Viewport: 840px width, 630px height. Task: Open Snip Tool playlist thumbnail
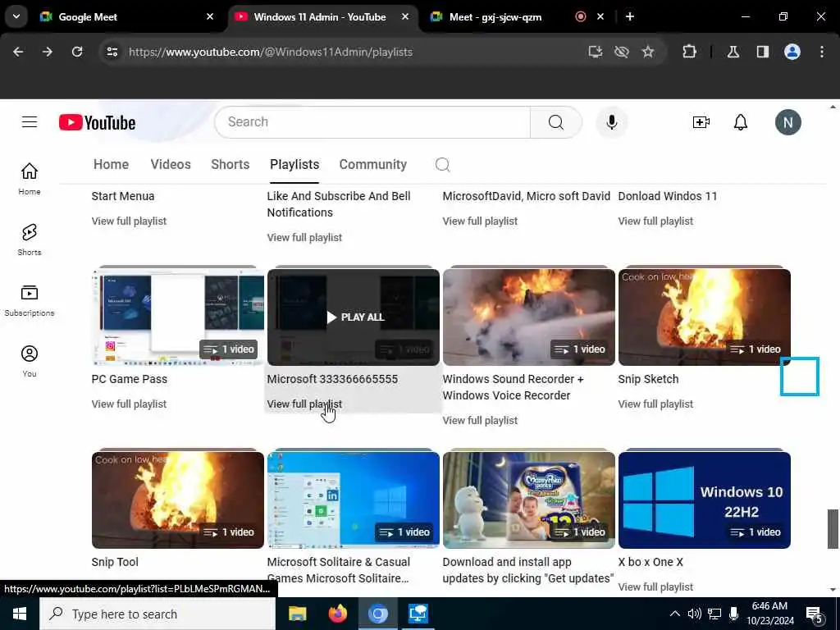178,500
